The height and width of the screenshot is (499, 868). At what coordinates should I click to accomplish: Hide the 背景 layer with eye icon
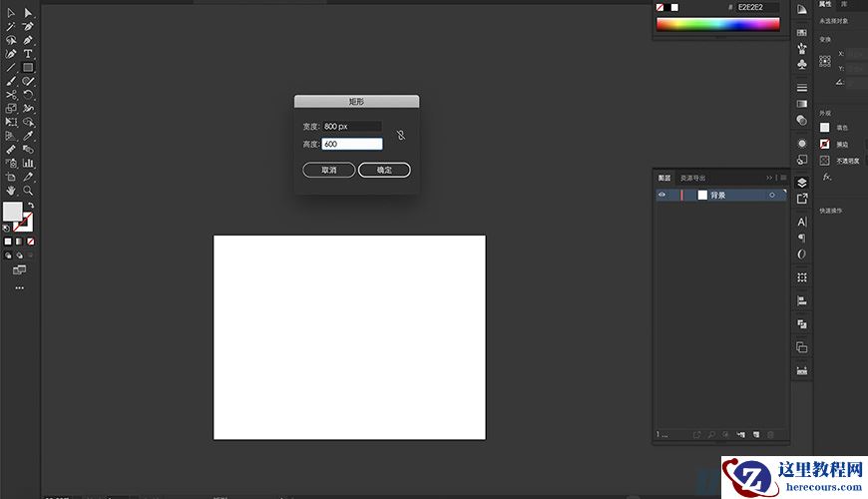coord(661,195)
